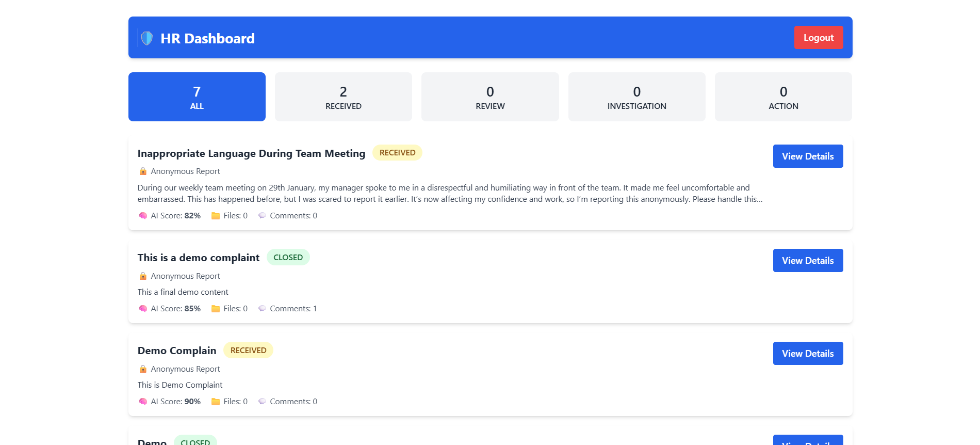Click Comments: 1 on demo complaint
The height and width of the screenshot is (445, 980).
click(293, 309)
